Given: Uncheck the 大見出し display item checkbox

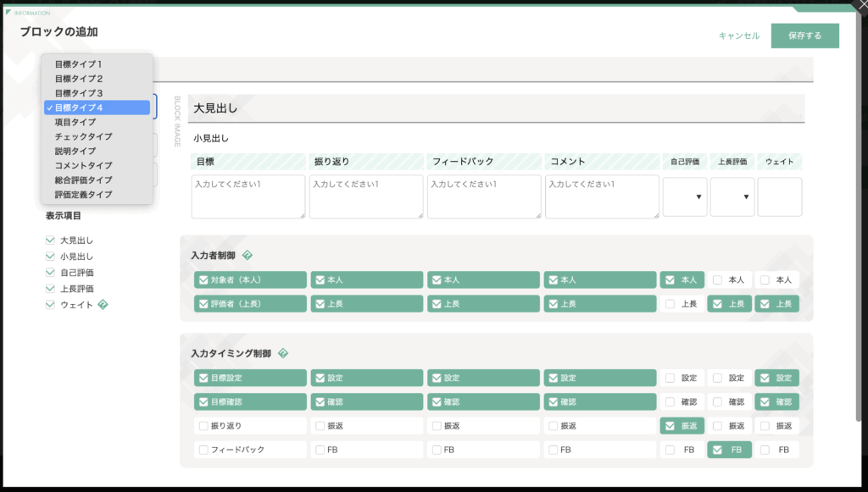Looking at the screenshot, I should click(x=50, y=240).
